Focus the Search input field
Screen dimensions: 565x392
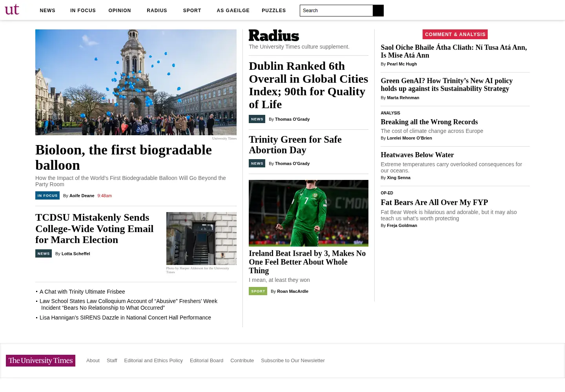tap(336, 11)
